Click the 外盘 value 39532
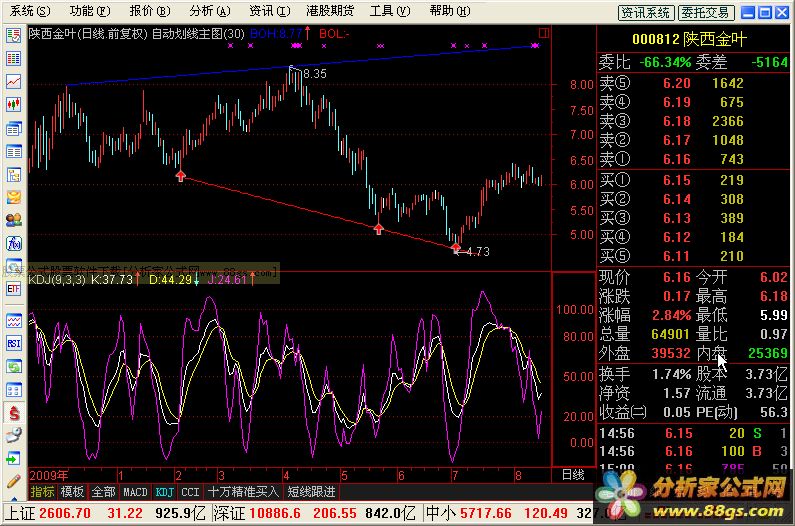The width and height of the screenshot is (795, 526). (x=670, y=353)
